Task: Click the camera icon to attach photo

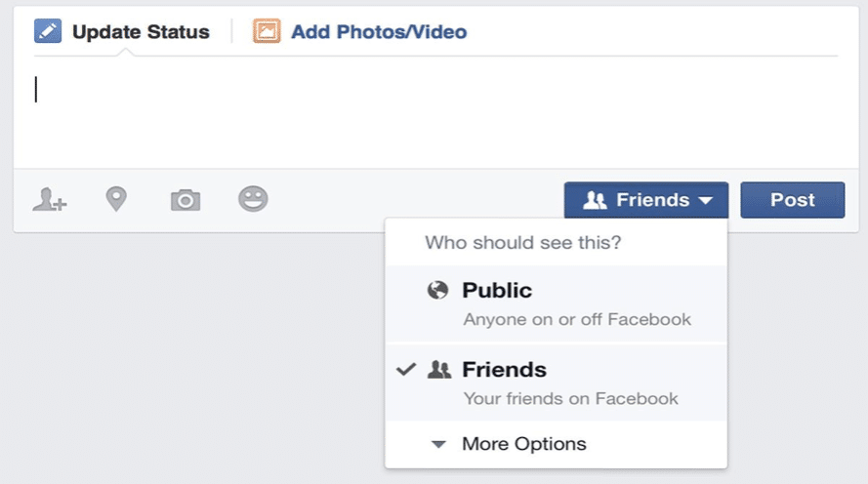Action: coord(186,200)
